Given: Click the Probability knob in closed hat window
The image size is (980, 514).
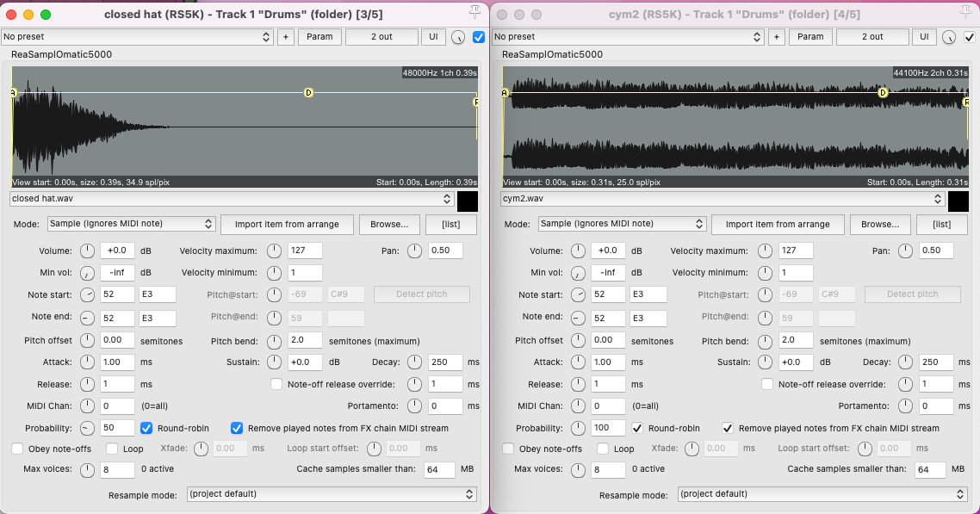Looking at the screenshot, I should 88,429.
